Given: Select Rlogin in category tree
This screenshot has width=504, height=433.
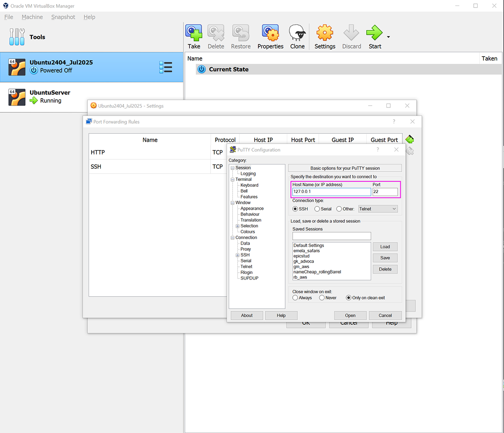Looking at the screenshot, I should point(247,272).
